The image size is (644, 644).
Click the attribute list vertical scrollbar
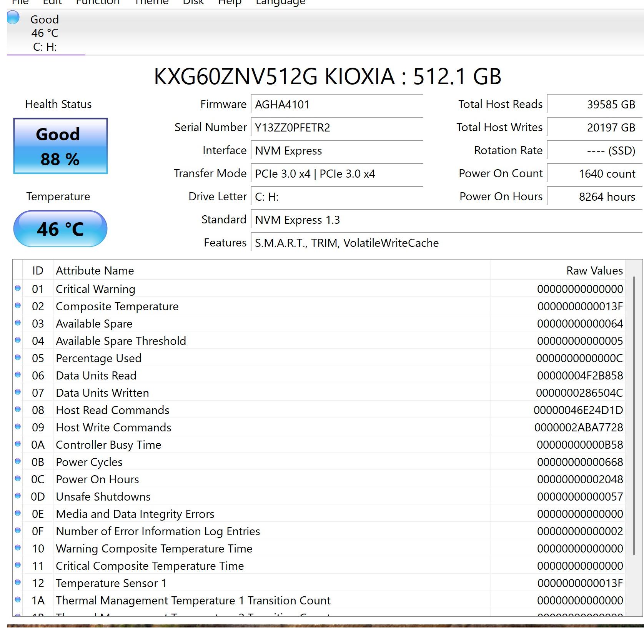[x=634, y=415]
